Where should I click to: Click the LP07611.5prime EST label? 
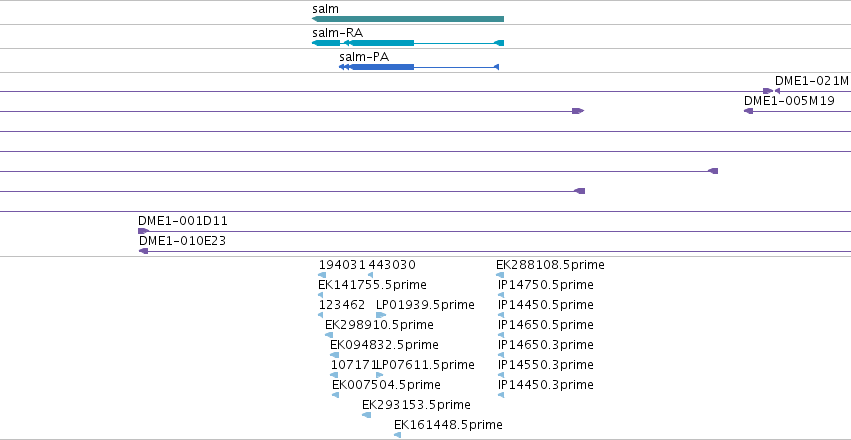(x=426, y=365)
